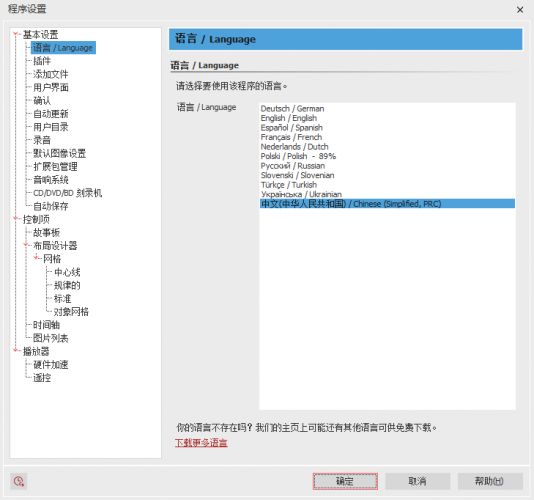Collapse the 播放器 tree node
This screenshot has width=534, height=500.
coord(15,350)
